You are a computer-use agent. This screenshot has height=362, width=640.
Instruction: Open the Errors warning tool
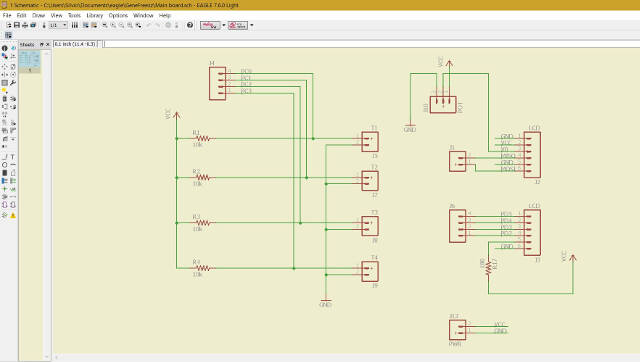[x=13, y=215]
